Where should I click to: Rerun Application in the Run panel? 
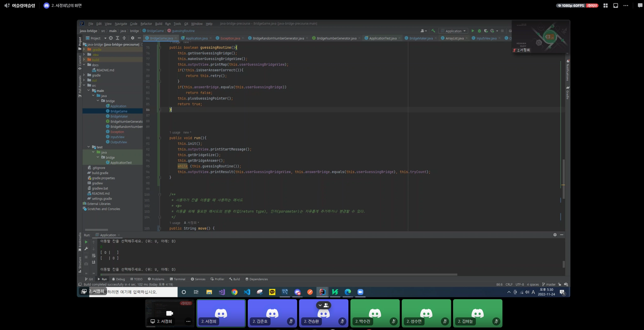[86, 242]
